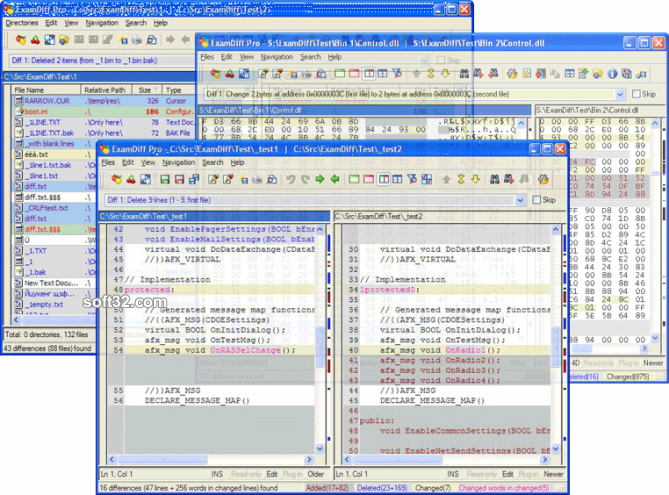Click red Save second file icon

pos(179,179)
